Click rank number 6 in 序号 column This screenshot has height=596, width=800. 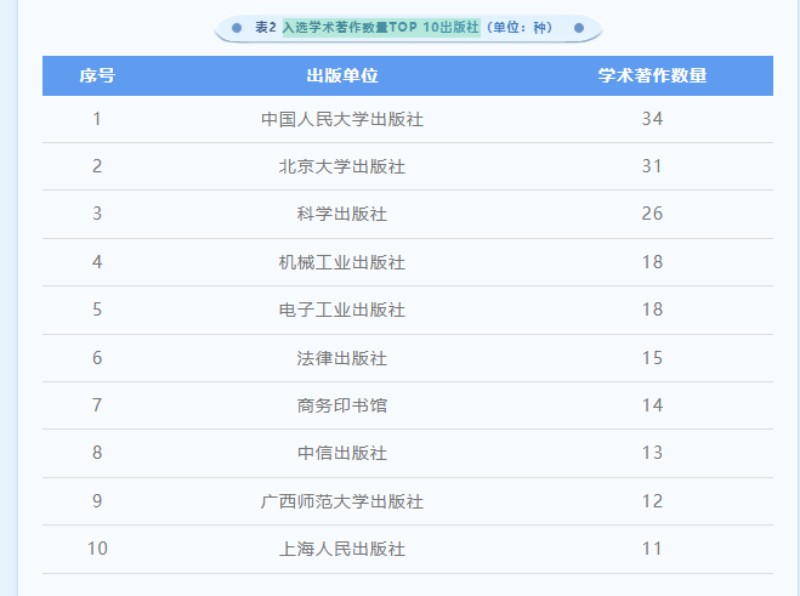[x=97, y=358]
